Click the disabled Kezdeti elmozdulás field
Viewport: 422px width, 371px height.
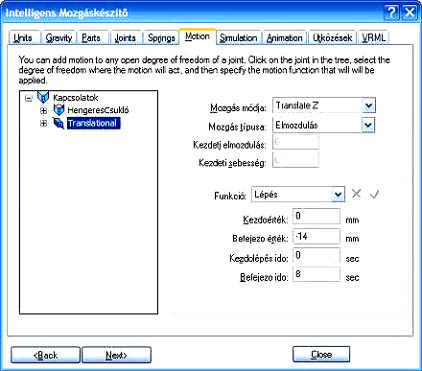pyautogui.click(x=296, y=142)
